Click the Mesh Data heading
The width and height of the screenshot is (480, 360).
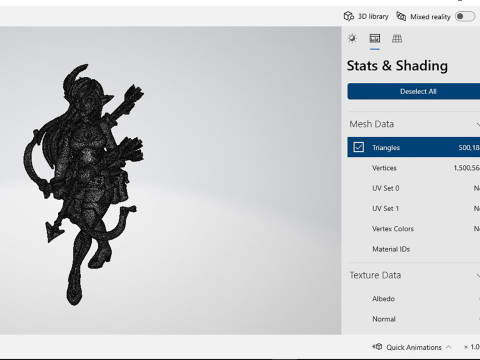[372, 124]
